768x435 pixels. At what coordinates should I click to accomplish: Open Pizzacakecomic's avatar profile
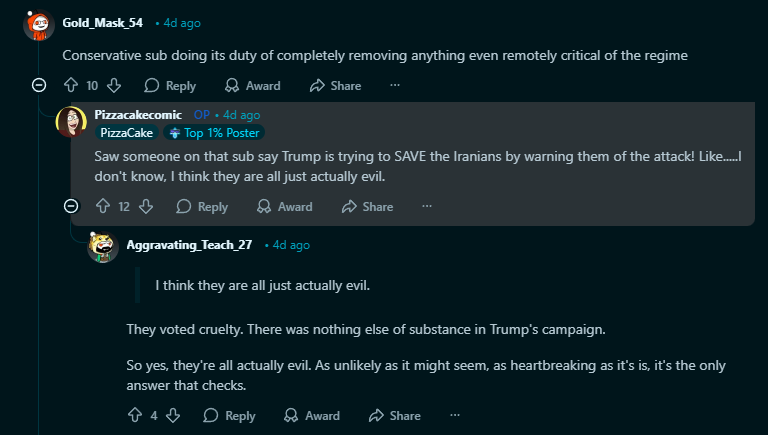coord(72,121)
